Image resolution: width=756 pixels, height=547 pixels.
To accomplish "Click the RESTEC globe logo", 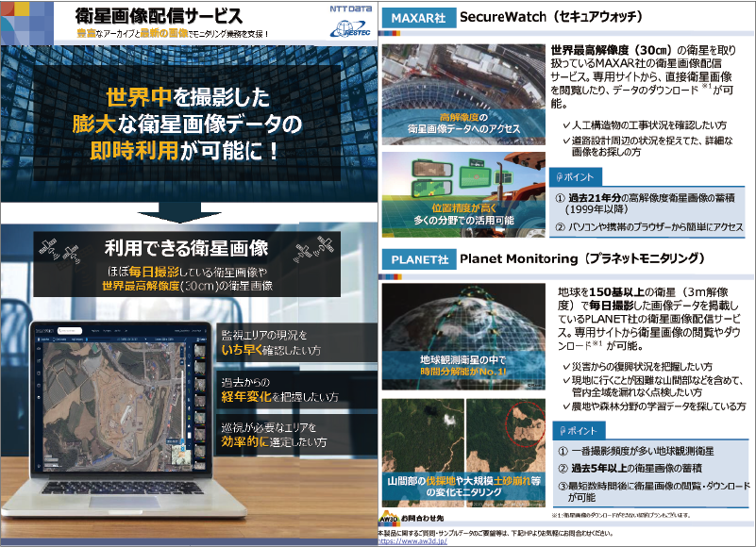I will pyautogui.click(x=350, y=29).
